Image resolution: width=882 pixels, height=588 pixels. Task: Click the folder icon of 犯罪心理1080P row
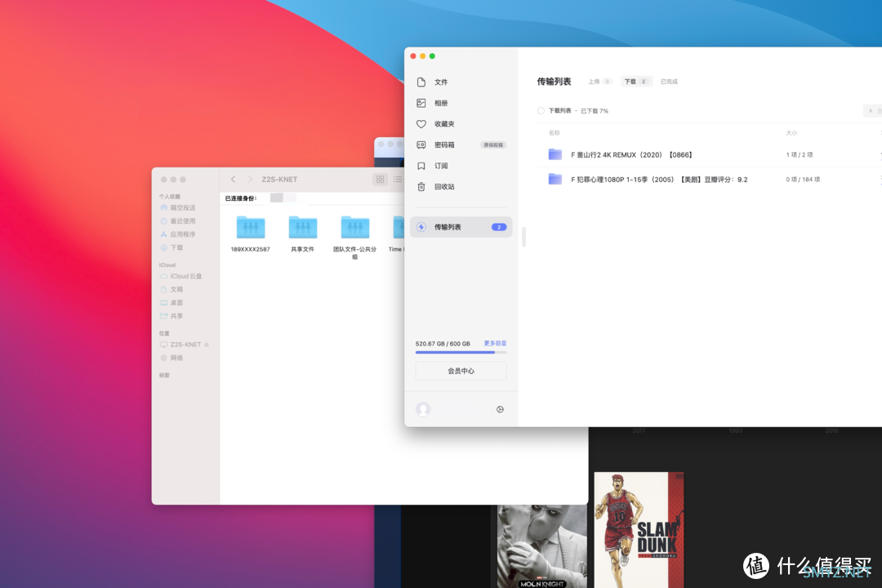[555, 179]
